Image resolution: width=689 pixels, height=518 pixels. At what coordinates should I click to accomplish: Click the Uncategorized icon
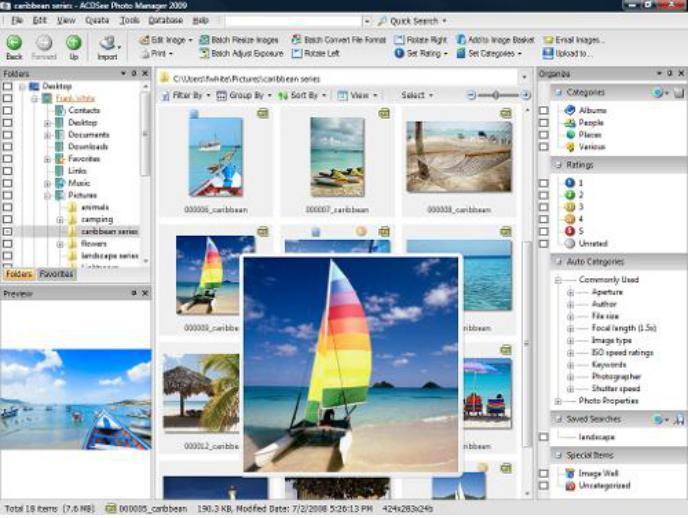tap(570, 485)
